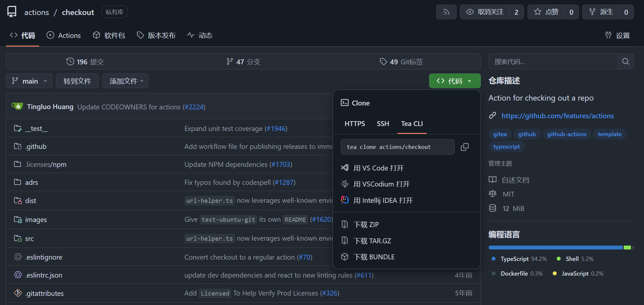Select the HTTPS clone option
The image size is (644, 305).
tap(355, 124)
